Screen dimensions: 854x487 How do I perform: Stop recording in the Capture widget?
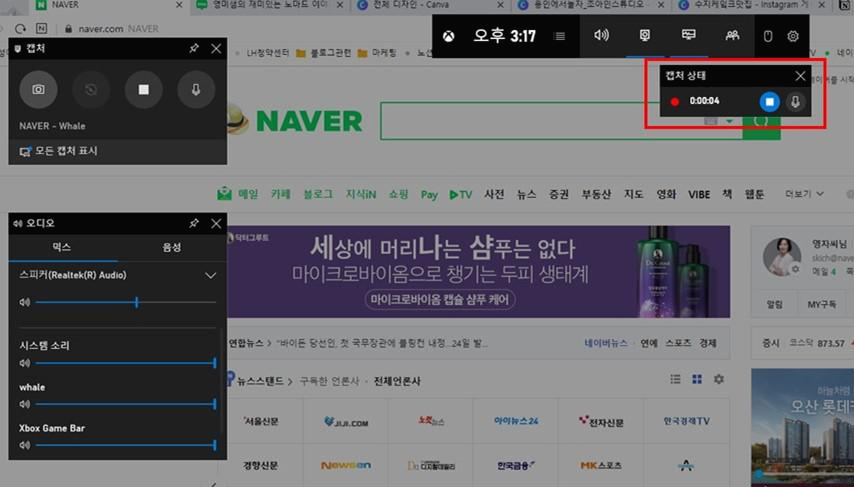[x=143, y=89]
